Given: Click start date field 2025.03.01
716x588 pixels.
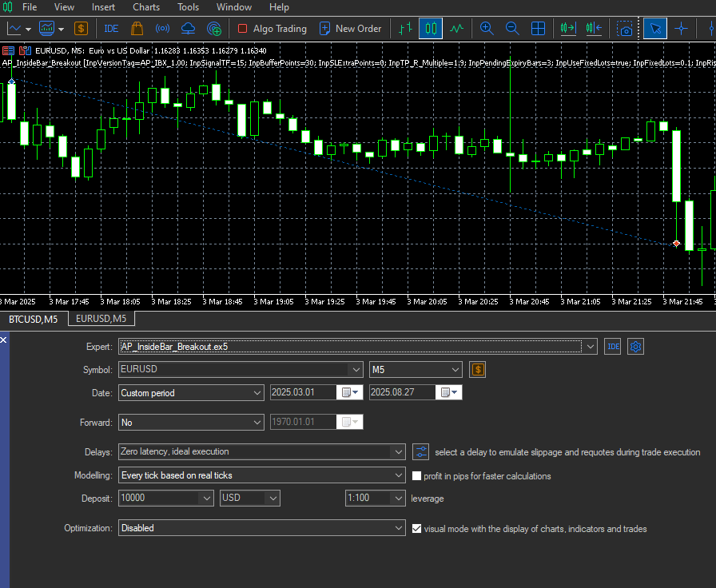Looking at the screenshot, I should click(303, 392).
